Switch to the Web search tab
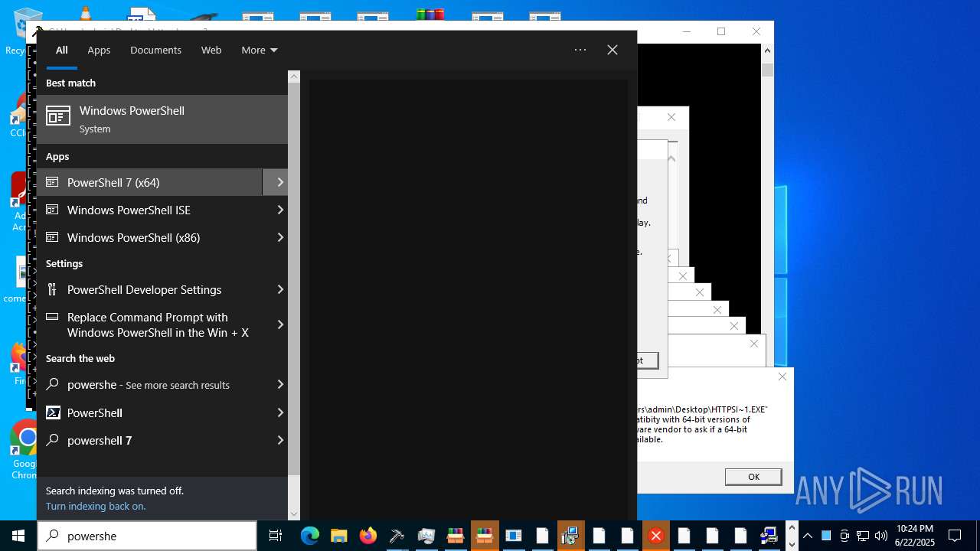The width and height of the screenshot is (980, 551). tap(211, 50)
